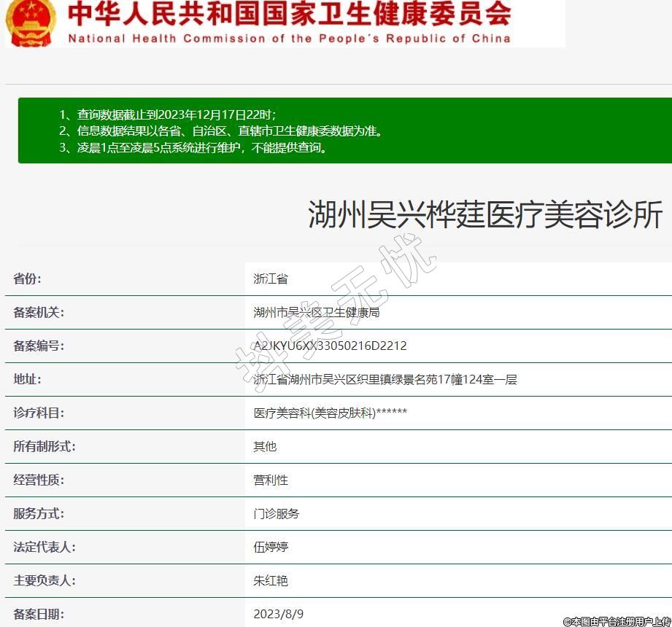
Task: Click the first notice about query data deadline
Action: 168,114
